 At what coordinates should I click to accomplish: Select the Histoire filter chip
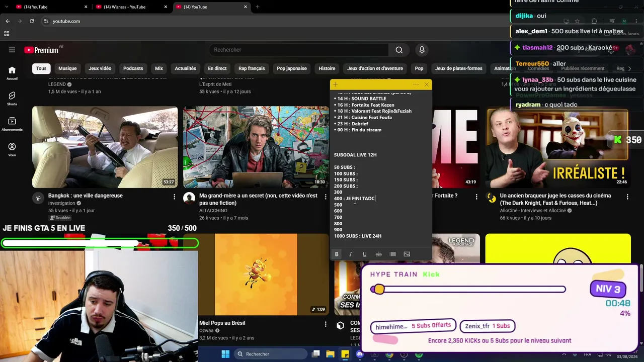point(327,68)
